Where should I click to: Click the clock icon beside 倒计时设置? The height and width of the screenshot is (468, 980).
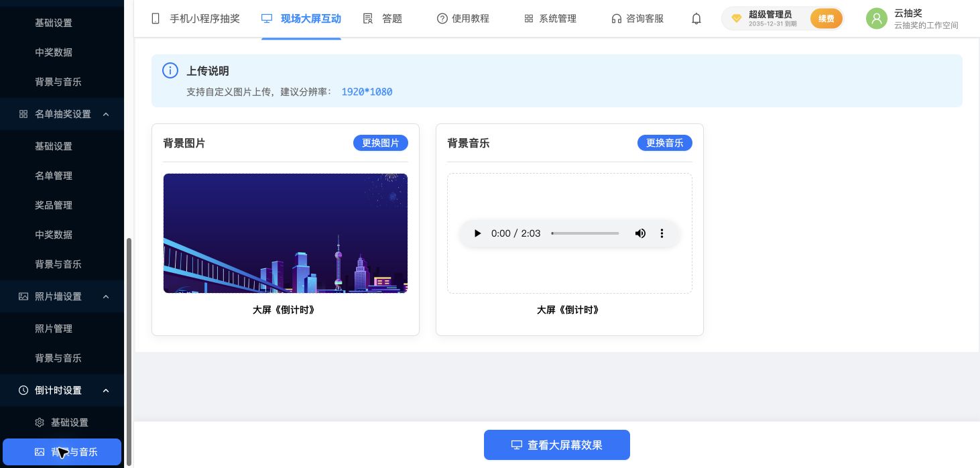[23, 390]
